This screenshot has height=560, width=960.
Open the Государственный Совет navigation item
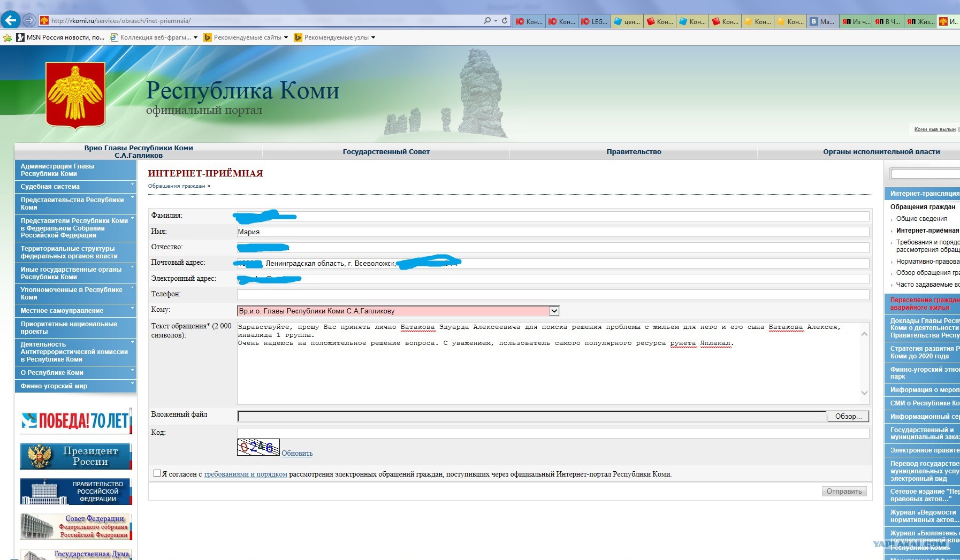pos(386,152)
